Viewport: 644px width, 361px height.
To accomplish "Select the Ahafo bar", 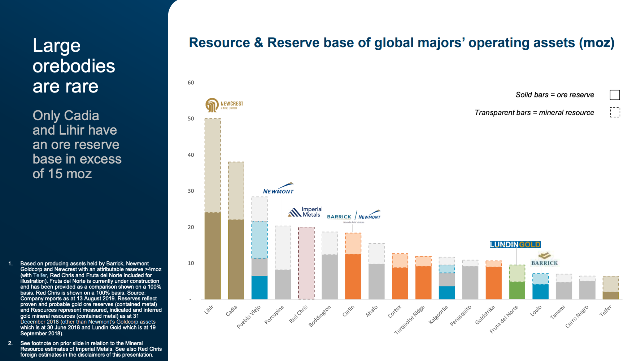I will 377,271.
